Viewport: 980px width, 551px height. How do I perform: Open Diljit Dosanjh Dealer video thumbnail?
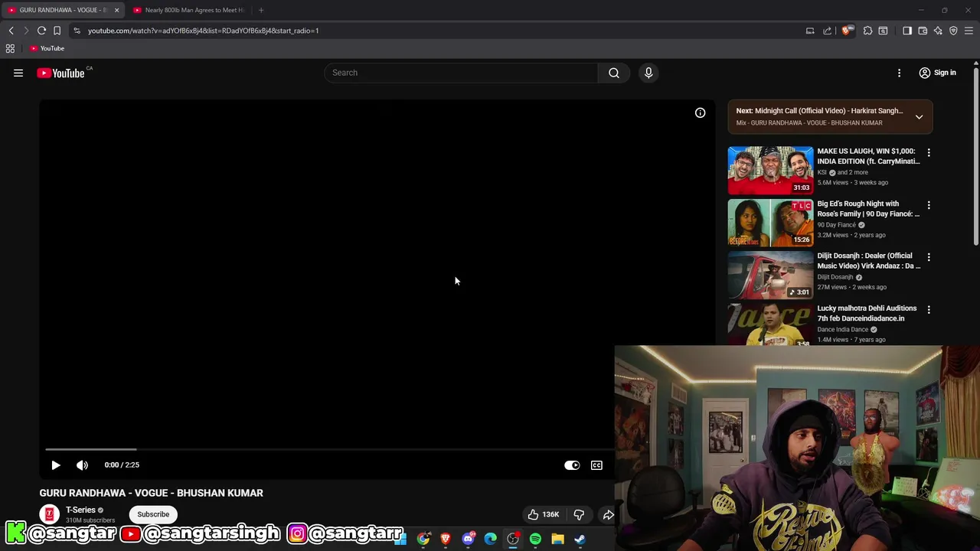(x=770, y=275)
